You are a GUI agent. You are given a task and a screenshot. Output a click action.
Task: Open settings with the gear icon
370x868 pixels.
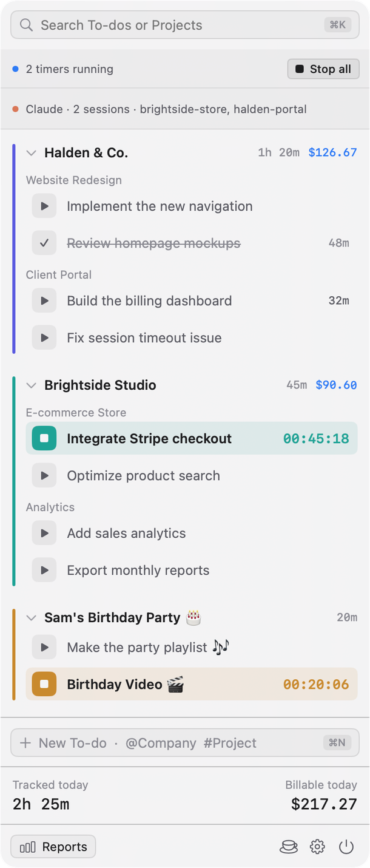pyautogui.click(x=317, y=847)
